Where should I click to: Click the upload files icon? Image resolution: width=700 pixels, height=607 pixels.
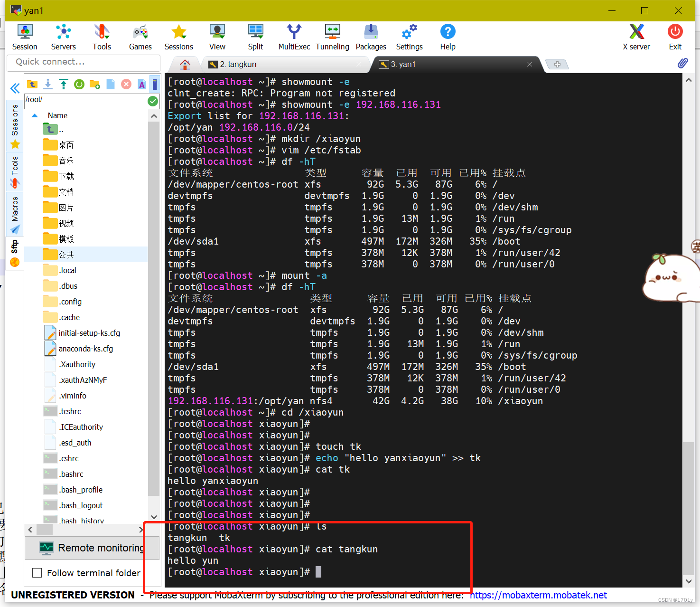64,84
